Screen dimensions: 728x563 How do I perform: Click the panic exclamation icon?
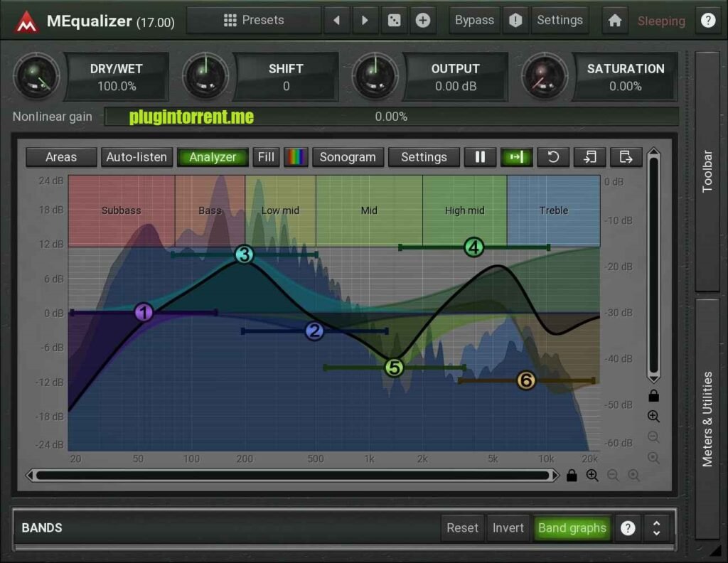tap(515, 21)
